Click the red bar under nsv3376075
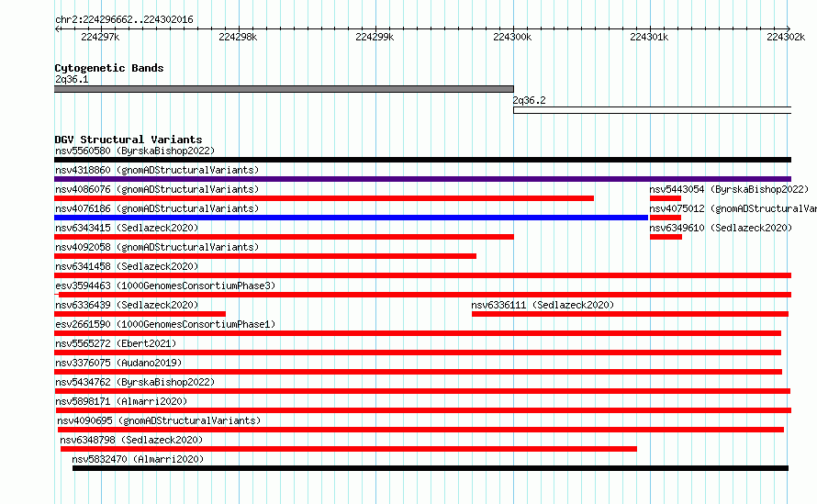The height and width of the screenshot is (504, 817). 418,372
